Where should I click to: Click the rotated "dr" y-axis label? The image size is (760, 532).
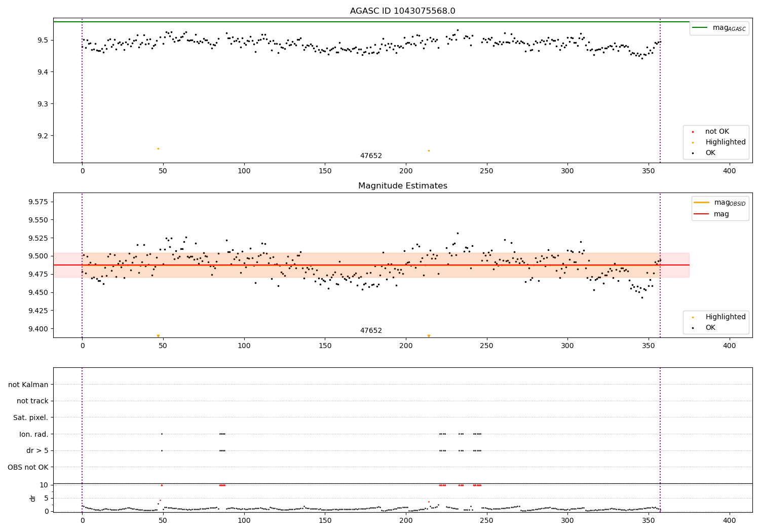(x=33, y=498)
